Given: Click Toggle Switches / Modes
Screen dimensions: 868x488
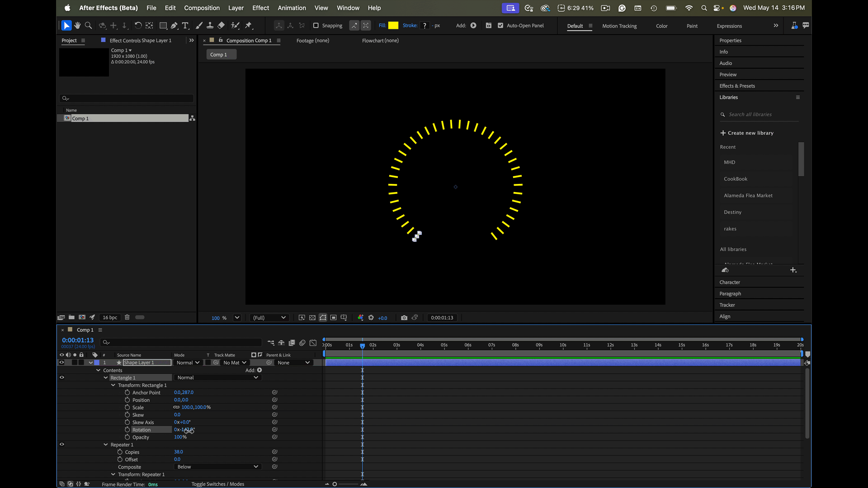Looking at the screenshot, I should (217, 484).
